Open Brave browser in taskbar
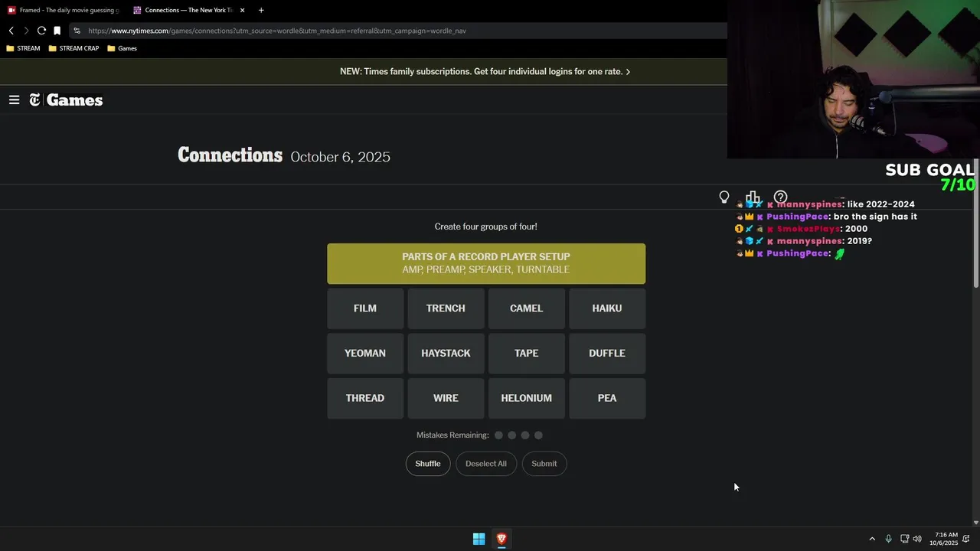 click(501, 539)
